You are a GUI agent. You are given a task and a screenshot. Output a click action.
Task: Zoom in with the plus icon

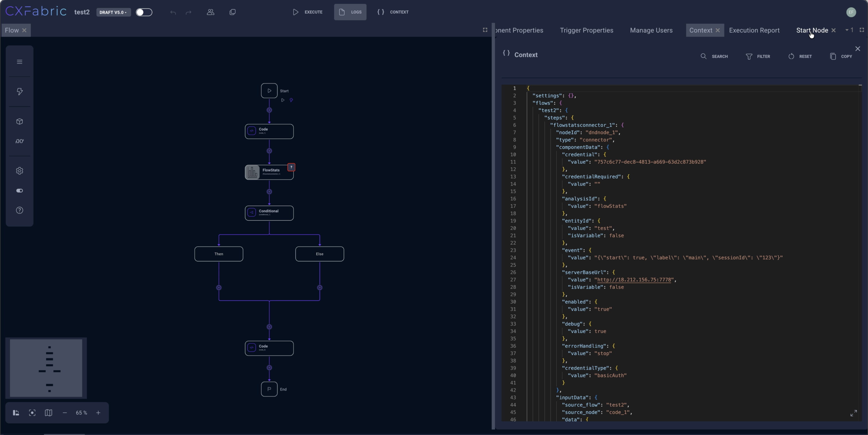(x=98, y=413)
